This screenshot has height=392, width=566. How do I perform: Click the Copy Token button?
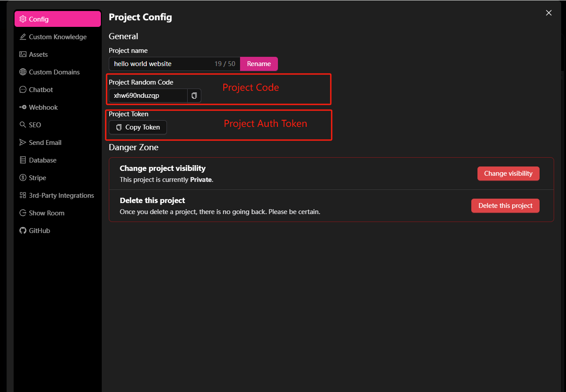pyautogui.click(x=138, y=127)
